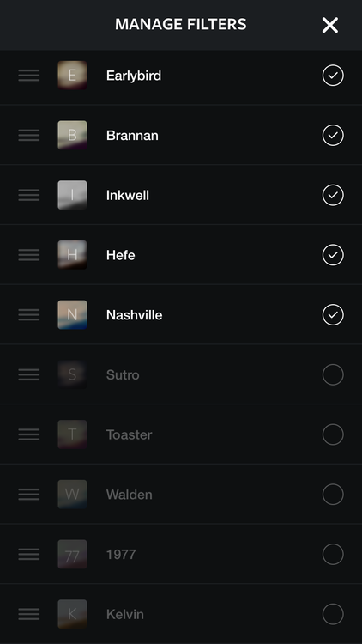Tap the 1977 filter label
This screenshot has width=362, height=644.
121,555
